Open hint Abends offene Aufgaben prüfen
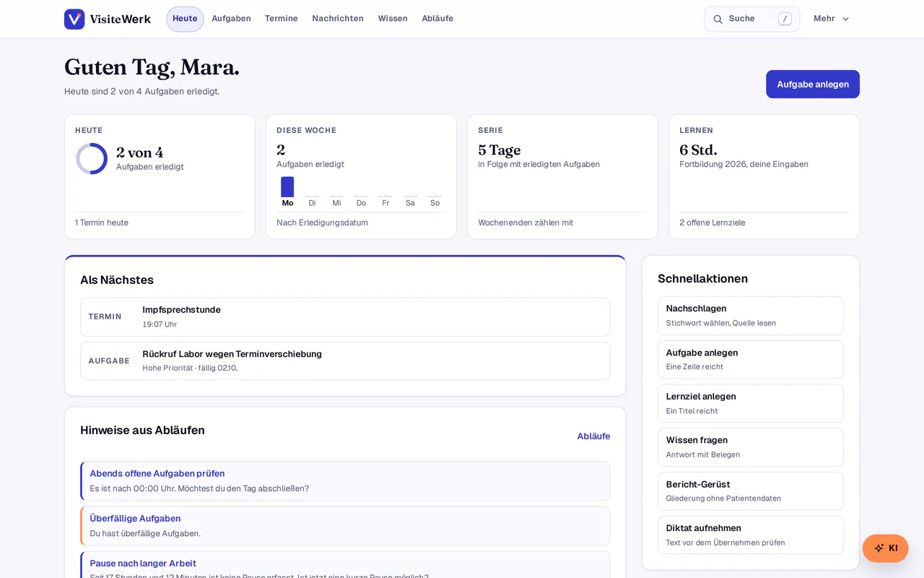 [x=345, y=481]
